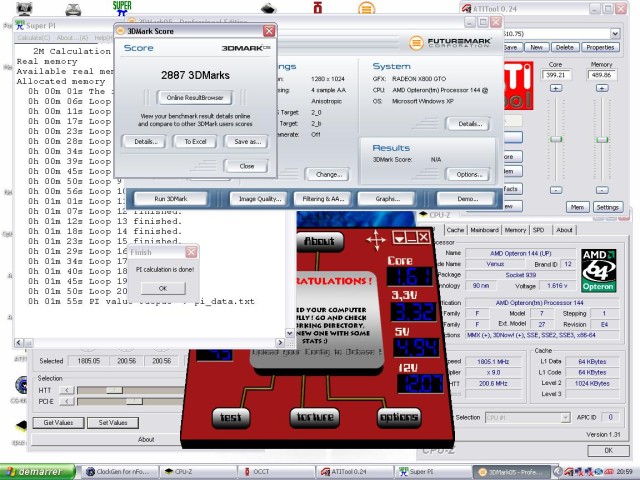Viewport: 640px width, 480px height.
Task: Open CPU-Z processor selection dropdown
Action: tap(565, 418)
